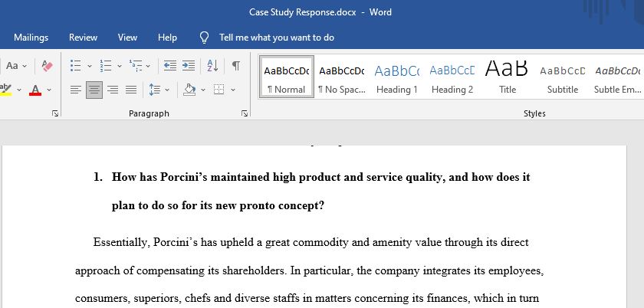Expand the Multilevel list dropdown arrow

(148, 66)
